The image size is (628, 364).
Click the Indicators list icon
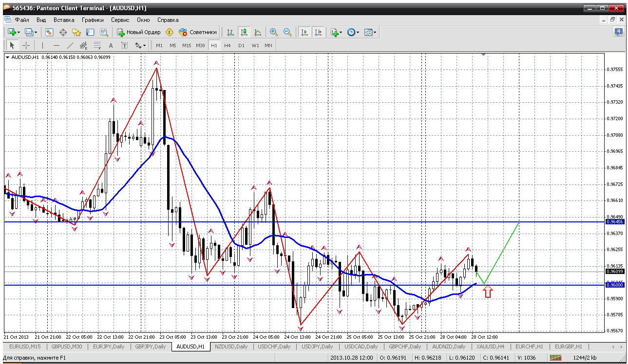point(334,32)
